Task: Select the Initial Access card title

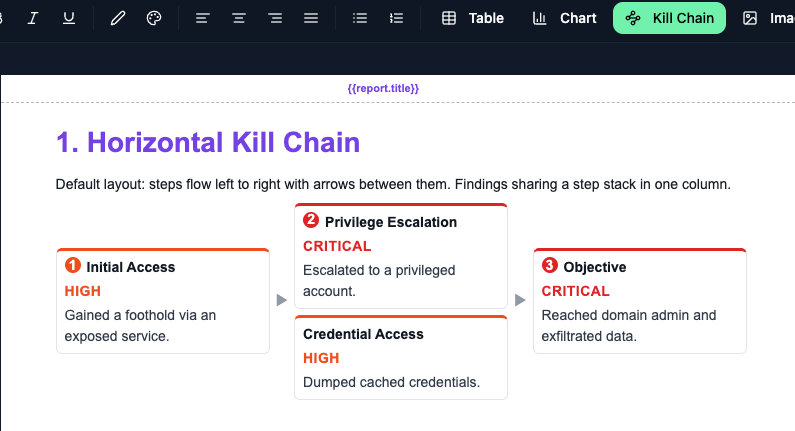Action: (x=131, y=267)
